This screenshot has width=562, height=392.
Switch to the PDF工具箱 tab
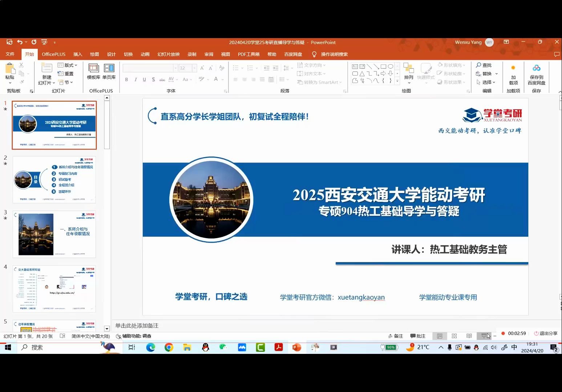(x=248, y=54)
